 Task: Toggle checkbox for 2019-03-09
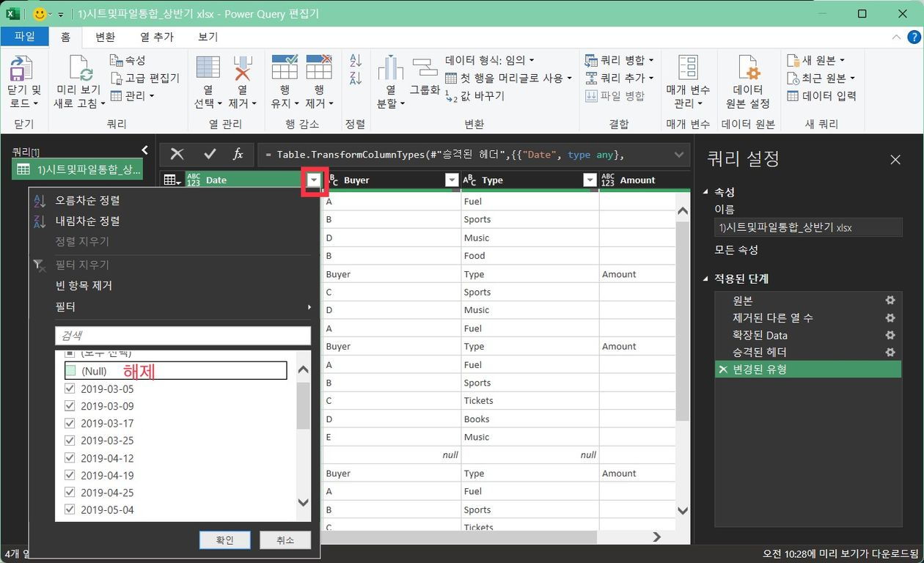point(70,406)
